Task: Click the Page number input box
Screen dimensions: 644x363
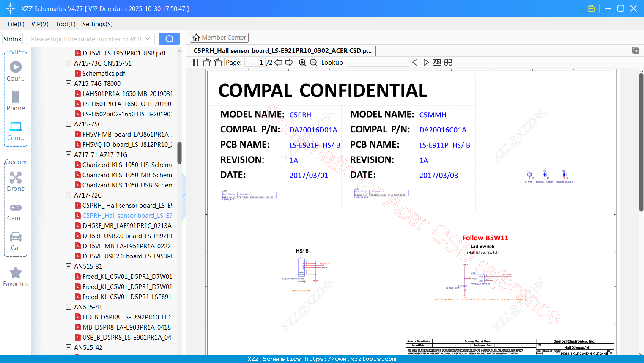Action: coord(255,63)
